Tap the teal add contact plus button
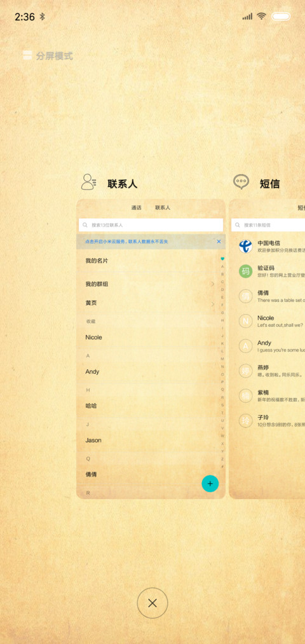Image resolution: width=305 pixels, height=644 pixels. tap(210, 483)
